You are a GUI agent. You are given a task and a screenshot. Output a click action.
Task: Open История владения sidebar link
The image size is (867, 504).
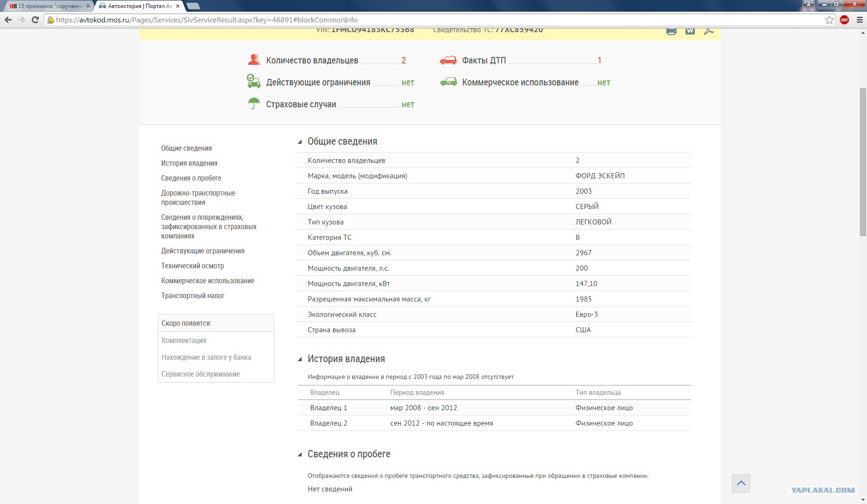tap(189, 163)
